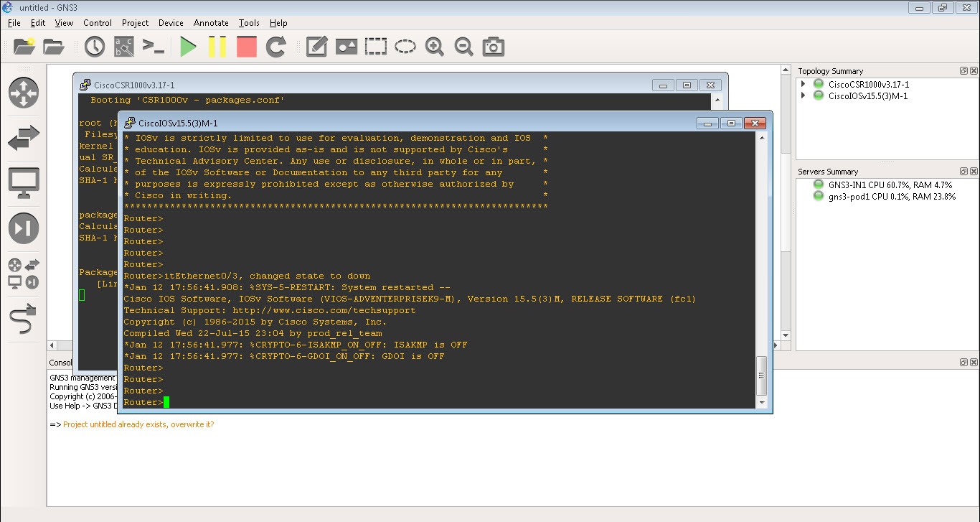Click CiscoIOSv15.5(3)M-1 terminal scrollbar thumb
Screen dimensions: 980x522
(762, 377)
